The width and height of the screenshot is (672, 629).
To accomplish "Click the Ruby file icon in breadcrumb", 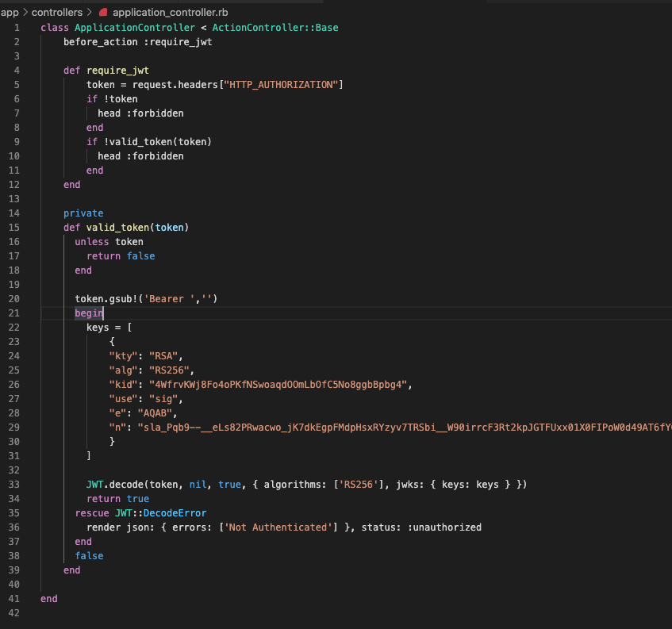I will 103,13.
